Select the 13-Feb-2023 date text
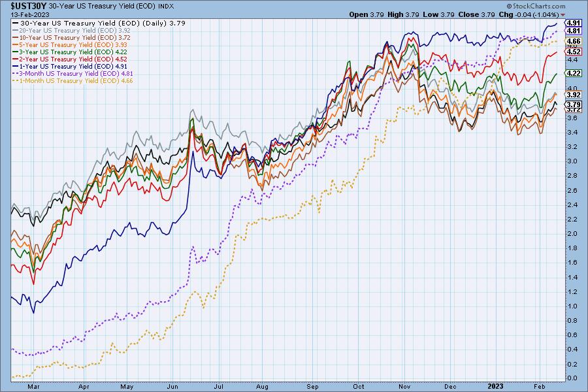 point(30,14)
